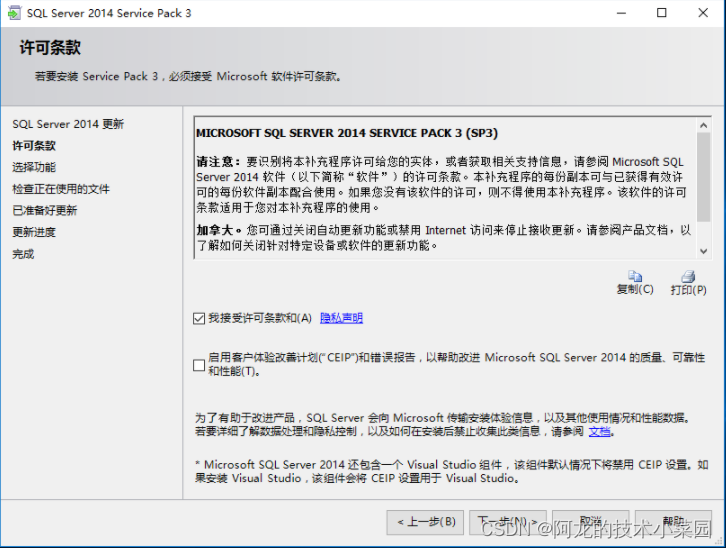Click the license heading 'MICROSOFT SQL SERVER 2014 SERVICE PACK 3 (SP3)'

point(347,133)
